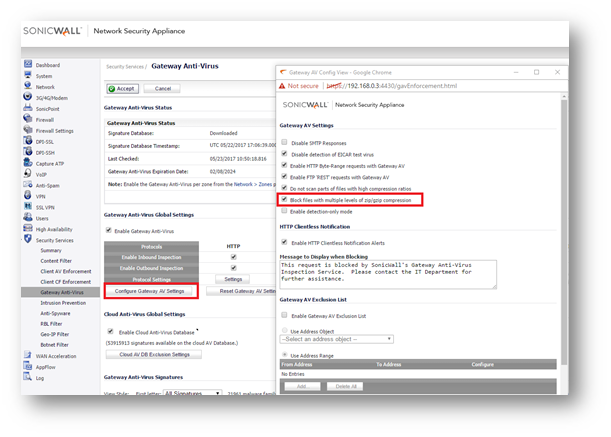The width and height of the screenshot is (611, 437).
Task: Open the SSL VPN icon
Action: [x=28, y=206]
